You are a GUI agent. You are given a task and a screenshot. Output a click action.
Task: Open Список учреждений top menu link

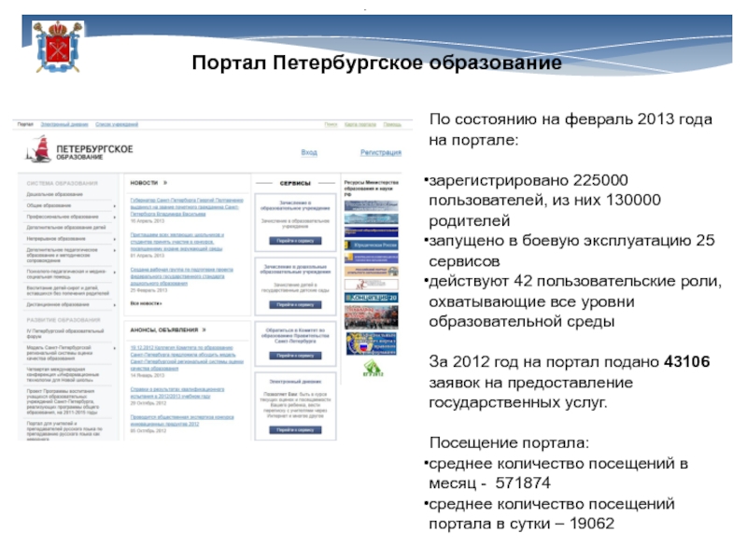coord(117,124)
